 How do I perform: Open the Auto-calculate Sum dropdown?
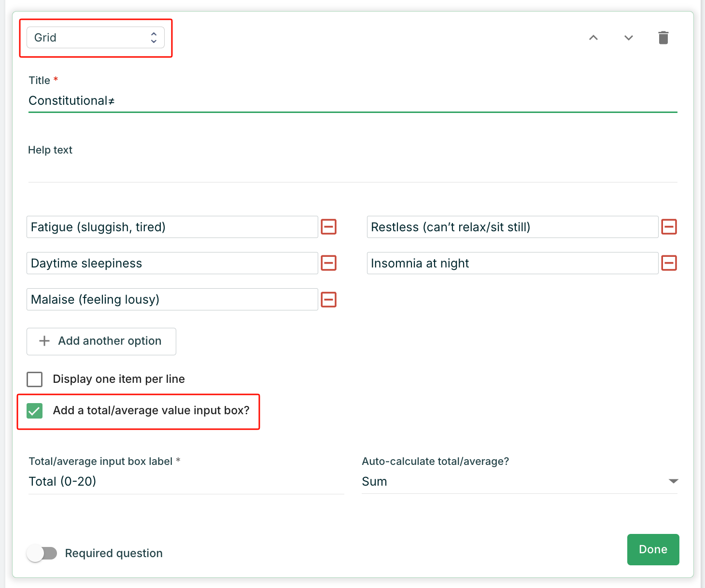click(520, 481)
